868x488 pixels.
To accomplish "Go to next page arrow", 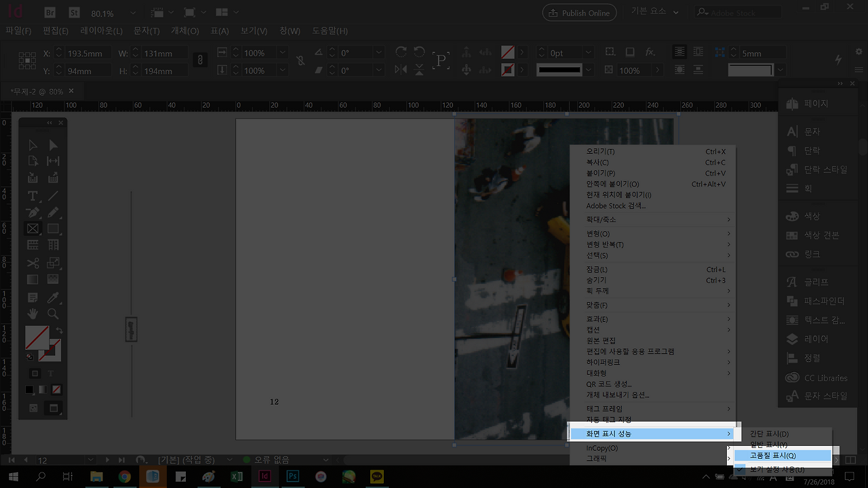I will pyautogui.click(x=106, y=460).
